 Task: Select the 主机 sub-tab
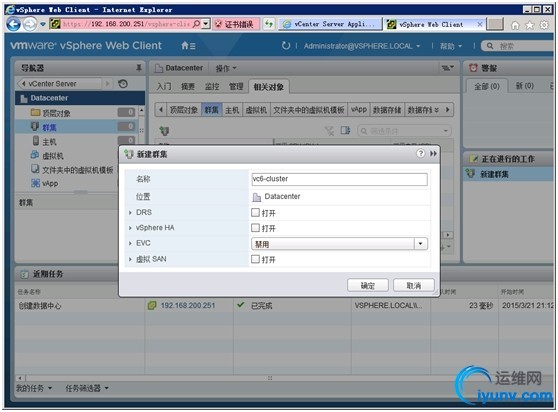(x=232, y=110)
